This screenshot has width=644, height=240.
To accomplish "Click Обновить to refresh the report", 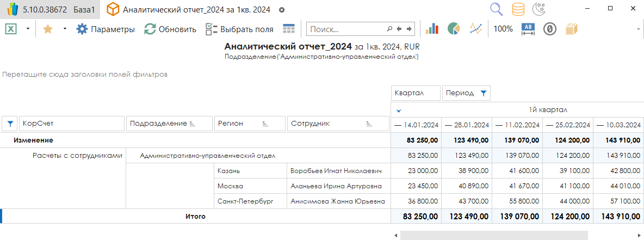I will (x=170, y=29).
